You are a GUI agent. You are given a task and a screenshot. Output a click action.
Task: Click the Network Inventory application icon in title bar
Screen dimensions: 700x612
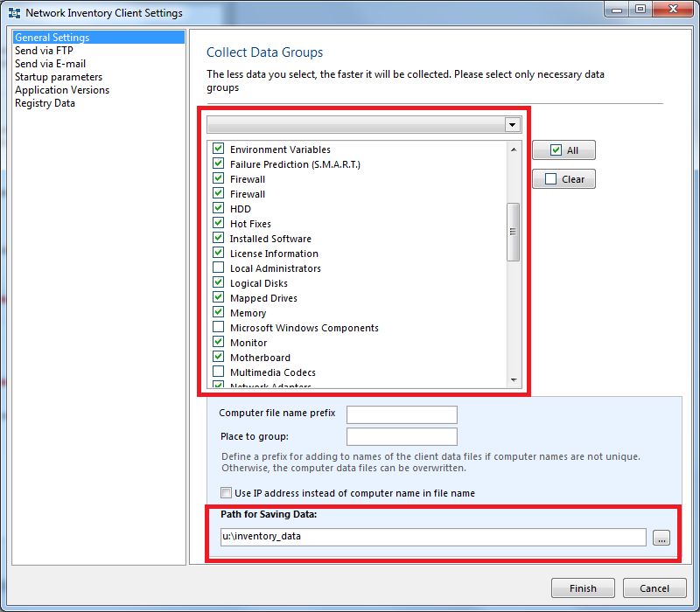pos(13,11)
